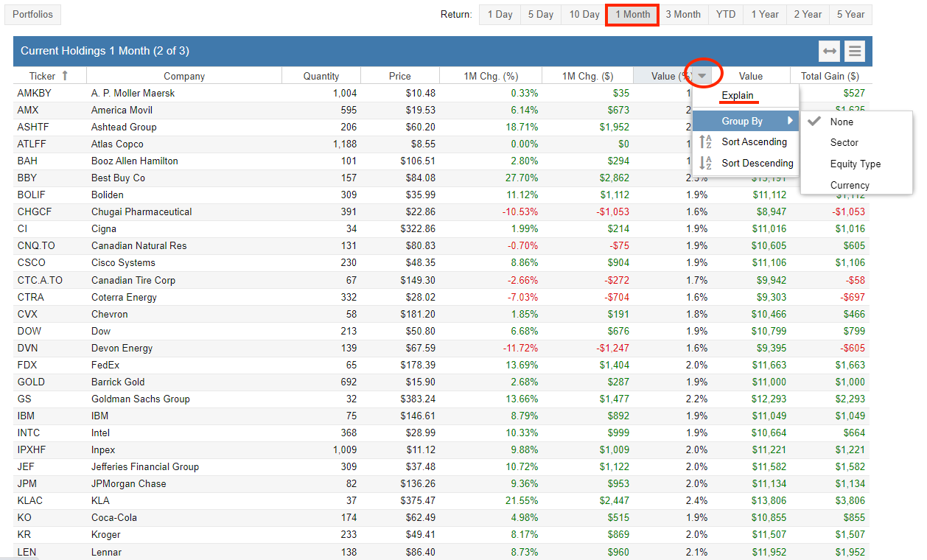Viewport: 927px width, 560px height.
Task: Click the INTC ticker
Action: coord(28,433)
